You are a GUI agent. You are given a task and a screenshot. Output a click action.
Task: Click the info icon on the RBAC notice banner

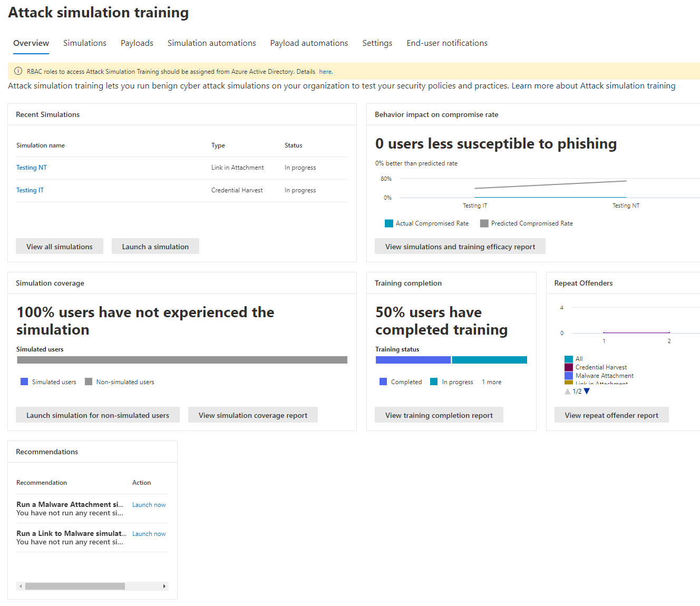(x=18, y=71)
